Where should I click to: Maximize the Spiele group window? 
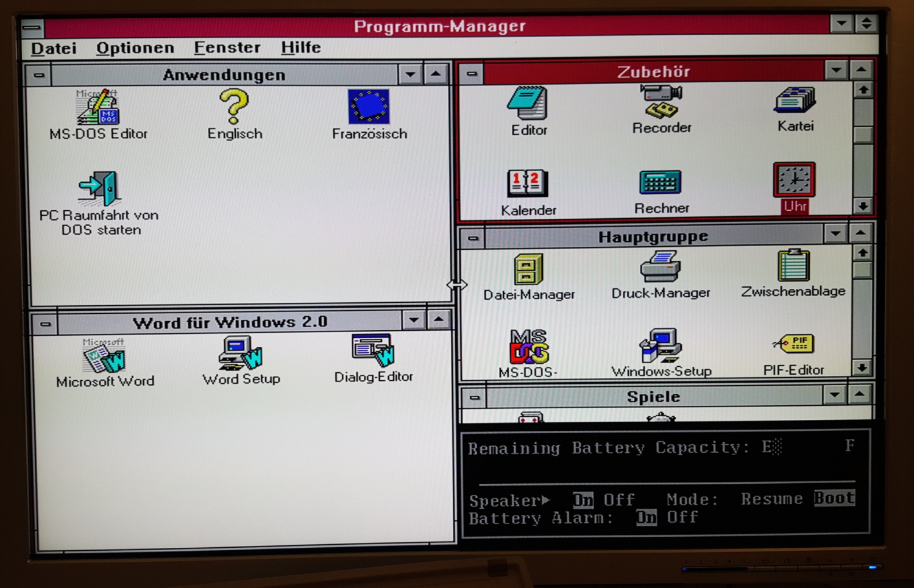coord(859,395)
